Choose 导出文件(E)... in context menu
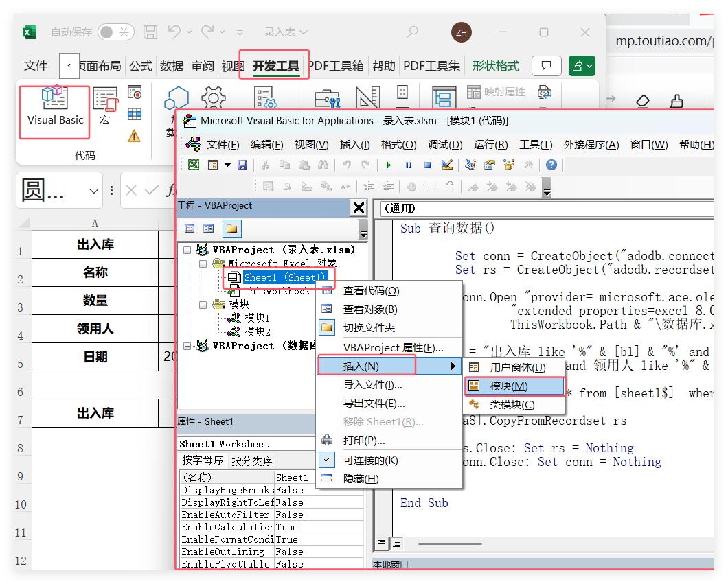The height and width of the screenshot is (584, 728). (389, 404)
